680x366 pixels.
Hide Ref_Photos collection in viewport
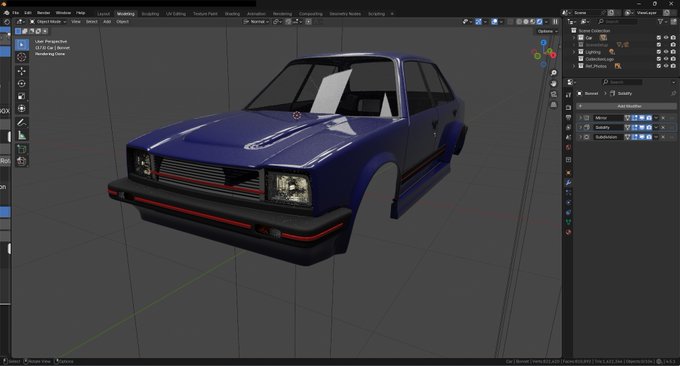[666, 66]
